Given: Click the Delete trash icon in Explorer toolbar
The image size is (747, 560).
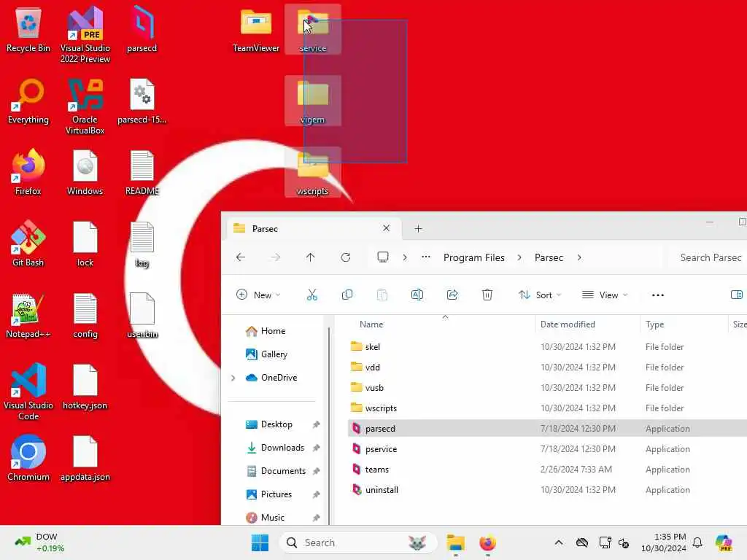Looking at the screenshot, I should pos(487,295).
